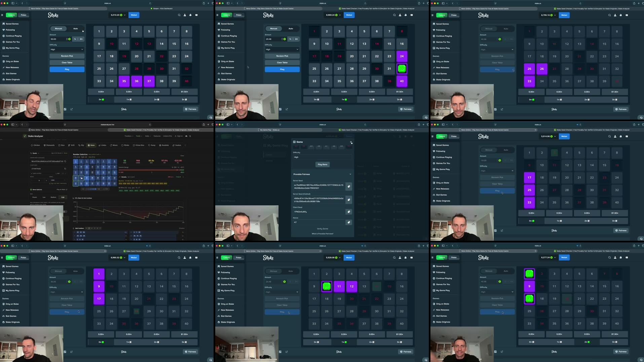Click Random Pick in 8,969.24 balance window
The width and height of the screenshot is (644, 362).
pyautogui.click(x=282, y=56)
